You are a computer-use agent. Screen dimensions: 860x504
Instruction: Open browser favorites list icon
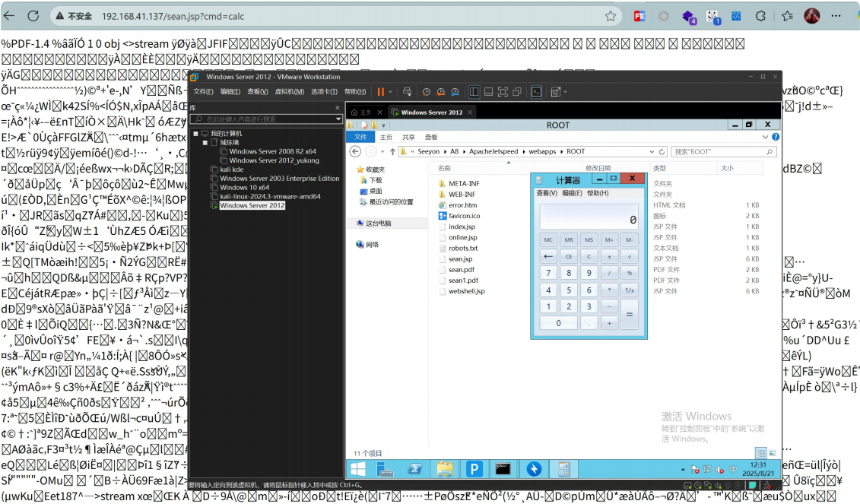pyautogui.click(x=788, y=17)
